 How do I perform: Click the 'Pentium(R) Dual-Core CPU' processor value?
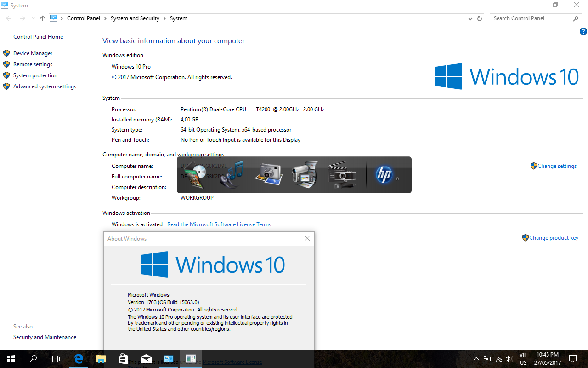coord(252,109)
